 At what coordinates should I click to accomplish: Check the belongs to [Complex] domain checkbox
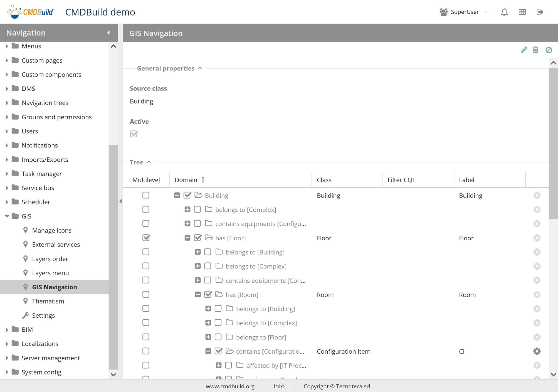coord(197,209)
